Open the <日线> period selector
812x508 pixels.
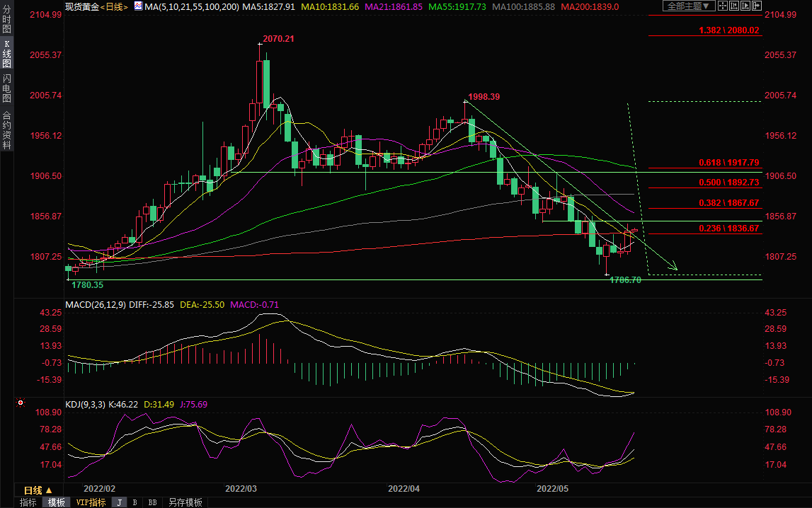pos(113,6)
